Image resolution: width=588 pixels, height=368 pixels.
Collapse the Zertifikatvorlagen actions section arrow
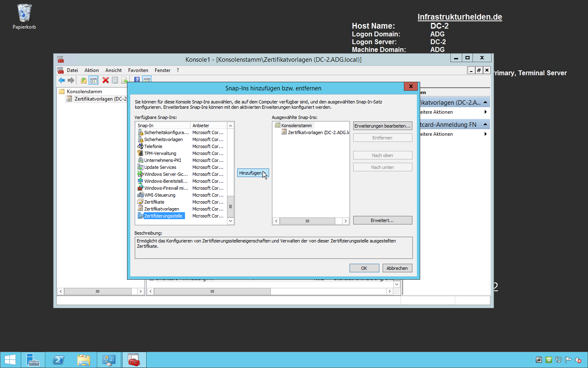point(485,102)
